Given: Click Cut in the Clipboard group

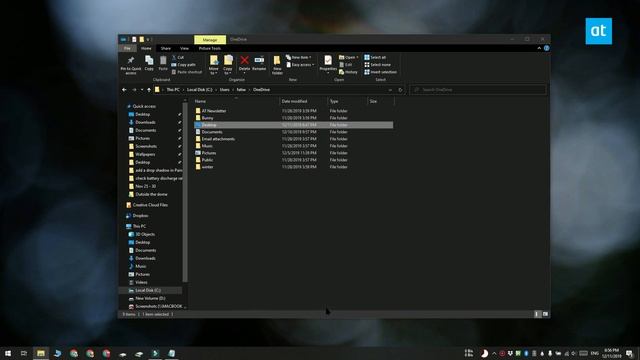Looking at the screenshot, I should click(x=178, y=58).
